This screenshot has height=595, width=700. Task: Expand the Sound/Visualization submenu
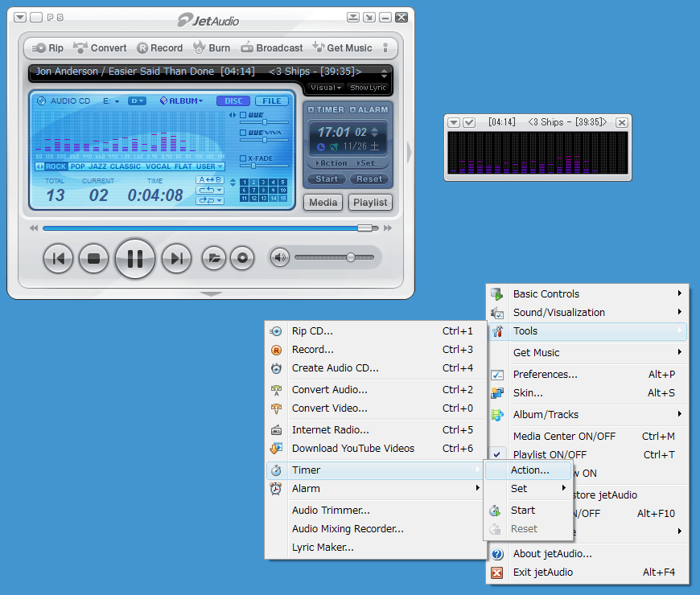pos(588,312)
